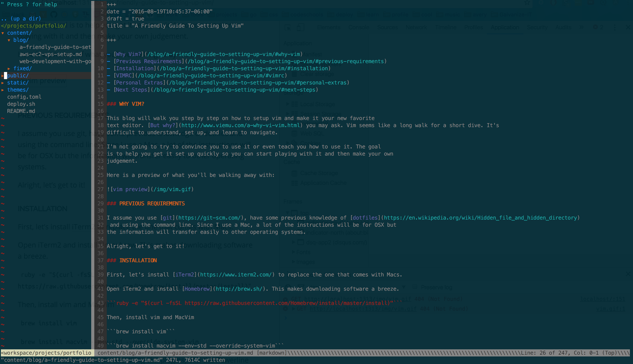Click the [dotfiles] link text

365,218
